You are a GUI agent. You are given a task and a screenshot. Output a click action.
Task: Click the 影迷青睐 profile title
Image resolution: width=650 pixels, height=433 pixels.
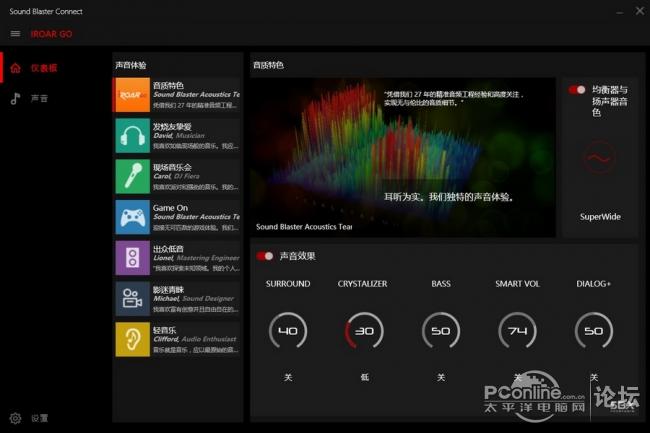click(x=168, y=289)
